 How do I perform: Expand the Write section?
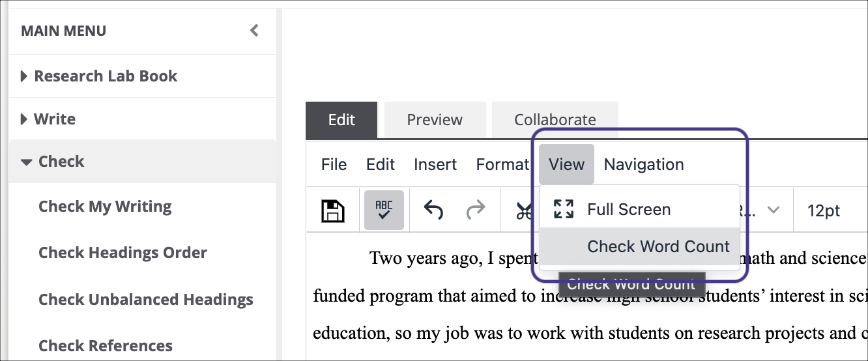click(x=24, y=119)
